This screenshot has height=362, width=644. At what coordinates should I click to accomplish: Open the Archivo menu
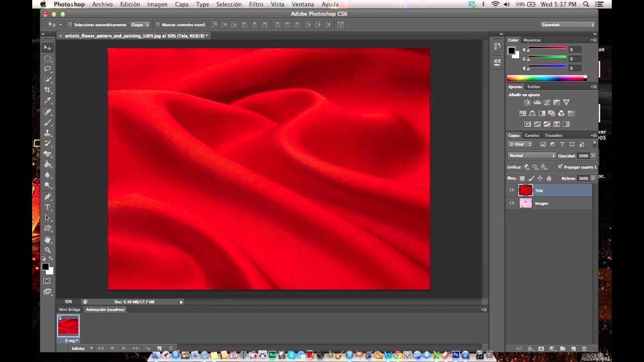(102, 4)
